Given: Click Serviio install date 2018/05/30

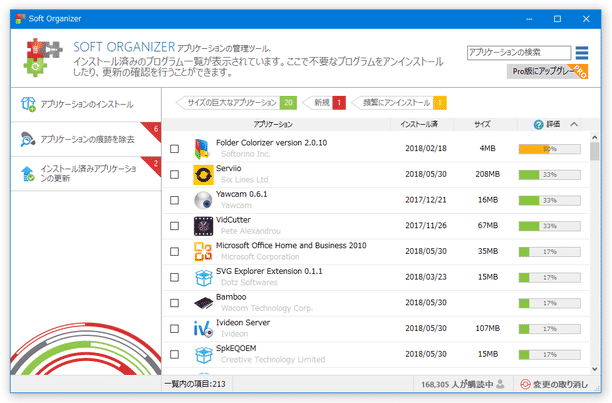Looking at the screenshot, I should tap(426, 174).
